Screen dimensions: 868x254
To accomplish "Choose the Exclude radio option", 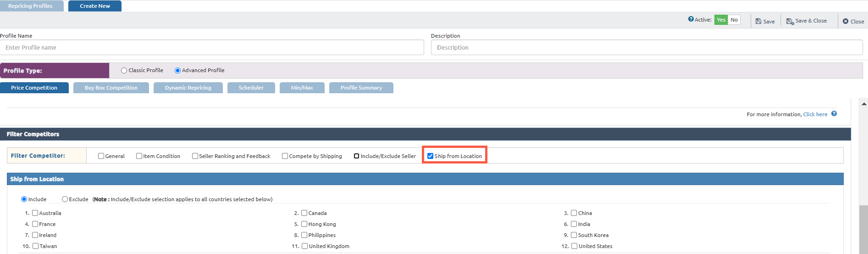I will click(x=65, y=199).
